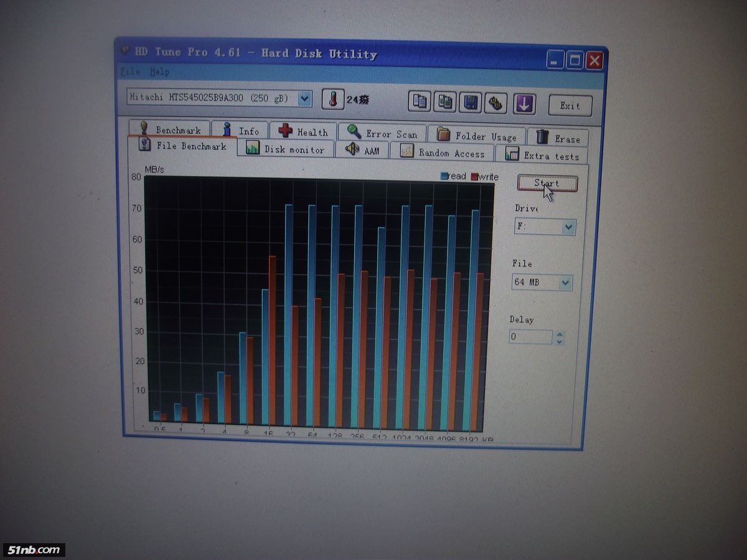Click the Delay stepper arrows
Screen dimensions: 747x560
(x=560, y=338)
